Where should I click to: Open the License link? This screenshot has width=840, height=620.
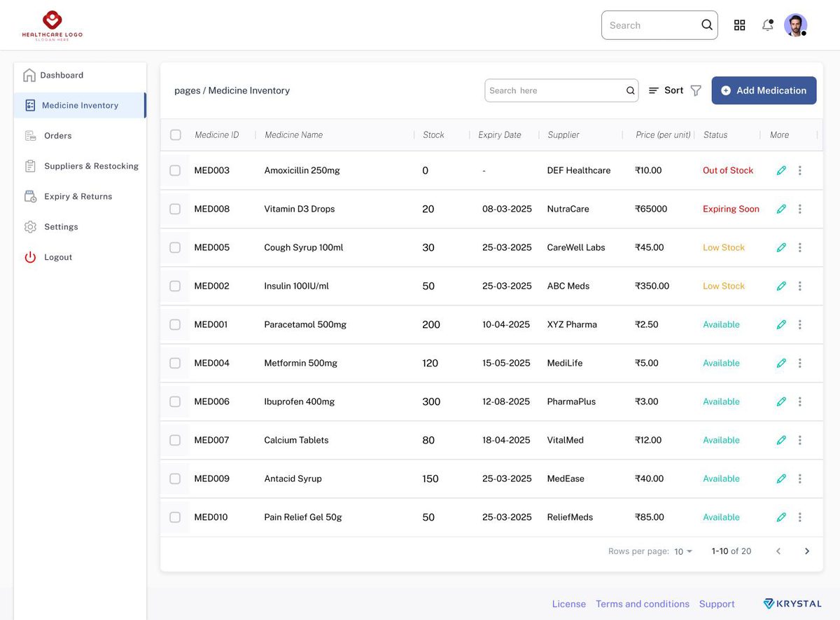(569, 604)
